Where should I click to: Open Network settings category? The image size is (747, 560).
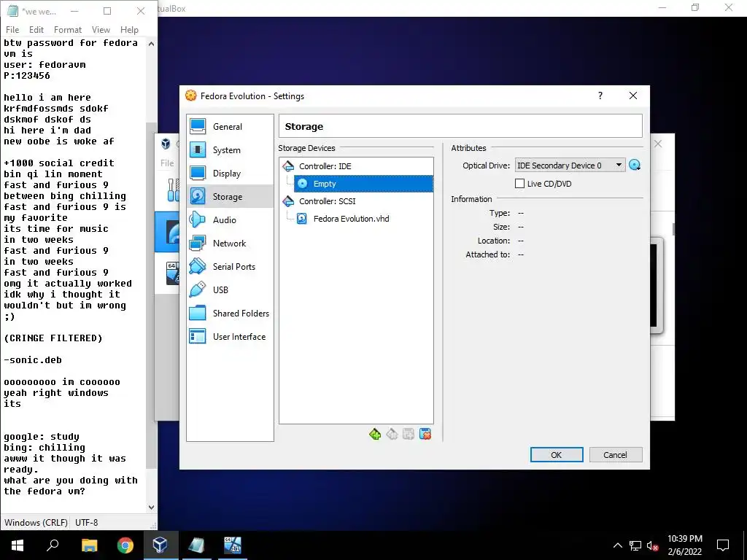click(x=230, y=244)
